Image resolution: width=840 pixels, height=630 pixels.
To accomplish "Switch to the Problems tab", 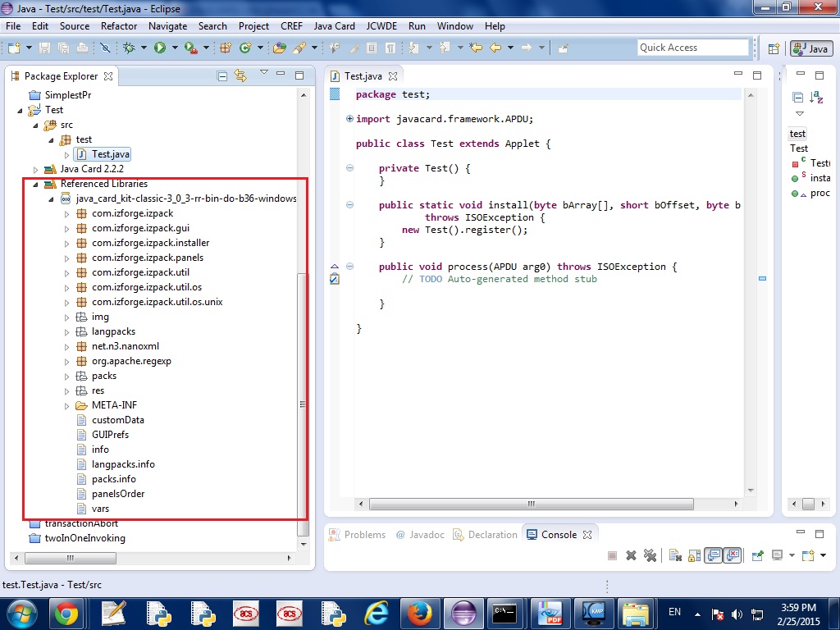I will (357, 535).
